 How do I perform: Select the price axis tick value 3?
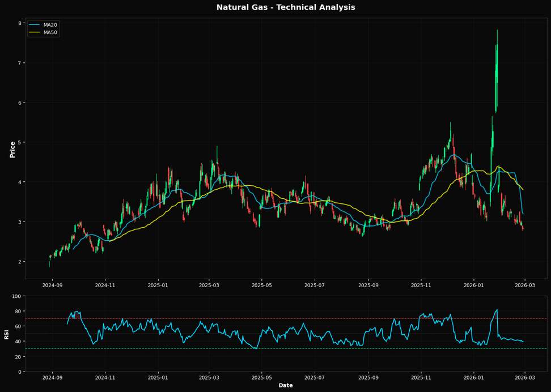[20, 221]
